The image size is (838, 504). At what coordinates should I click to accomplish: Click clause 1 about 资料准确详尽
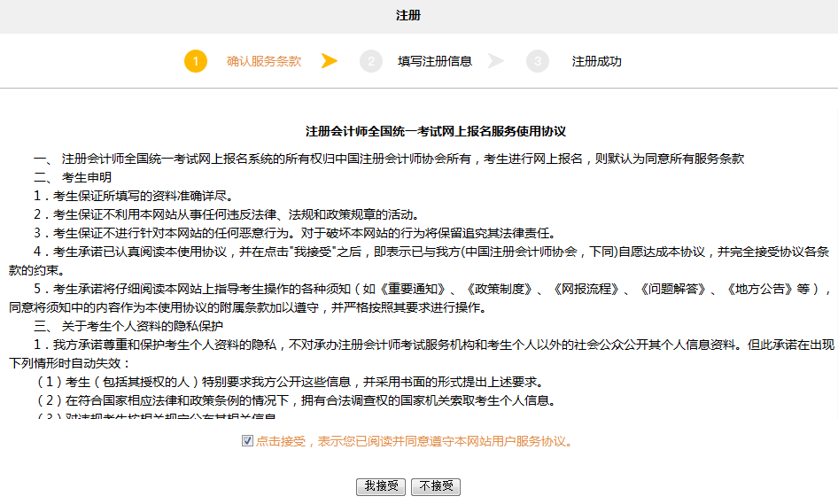coord(133,196)
